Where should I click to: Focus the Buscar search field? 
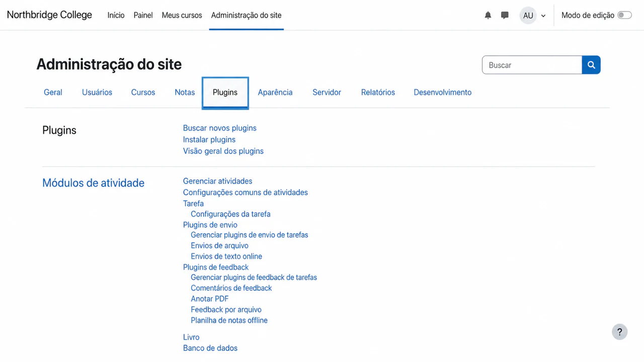(x=532, y=65)
